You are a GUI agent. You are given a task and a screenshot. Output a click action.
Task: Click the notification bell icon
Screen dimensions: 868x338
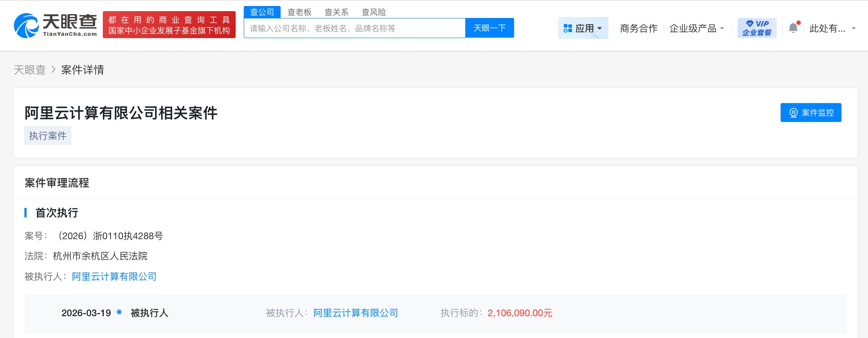click(793, 28)
